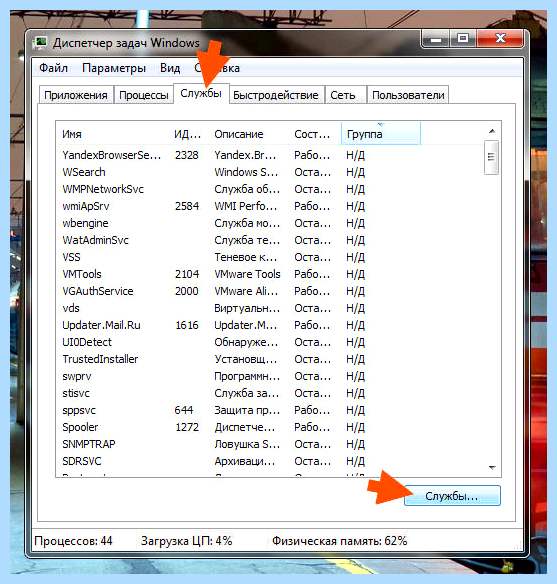Switch to the Приложения tab
Viewport: 557px width, 584px height.
click(76, 95)
